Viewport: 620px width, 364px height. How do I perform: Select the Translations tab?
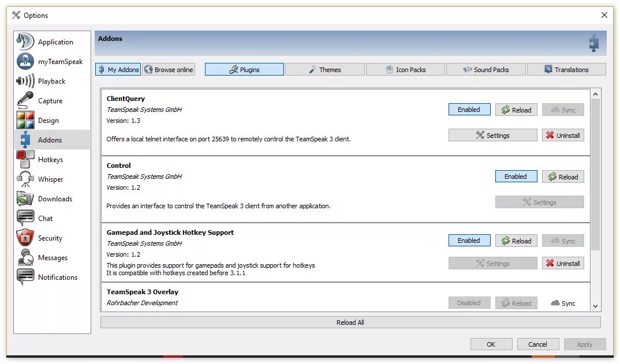pos(566,70)
